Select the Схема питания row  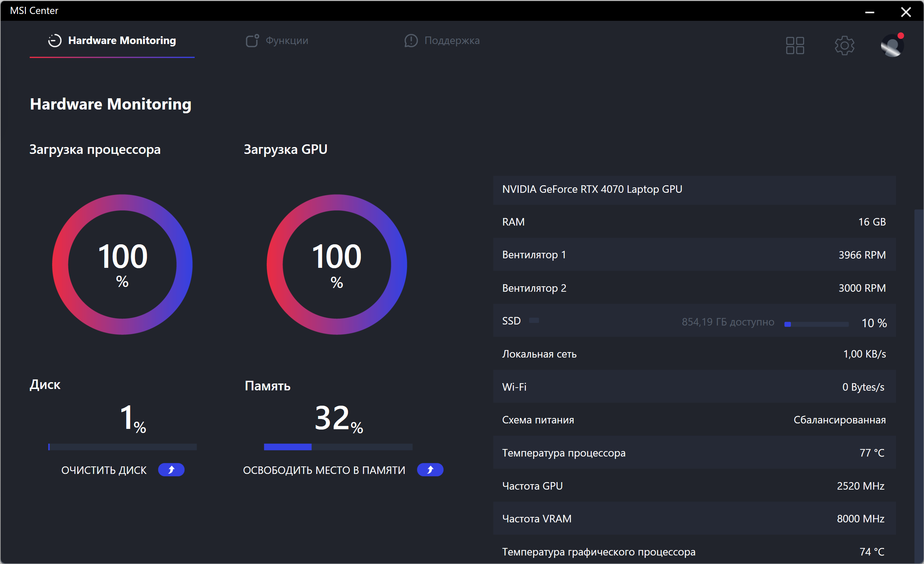694,420
